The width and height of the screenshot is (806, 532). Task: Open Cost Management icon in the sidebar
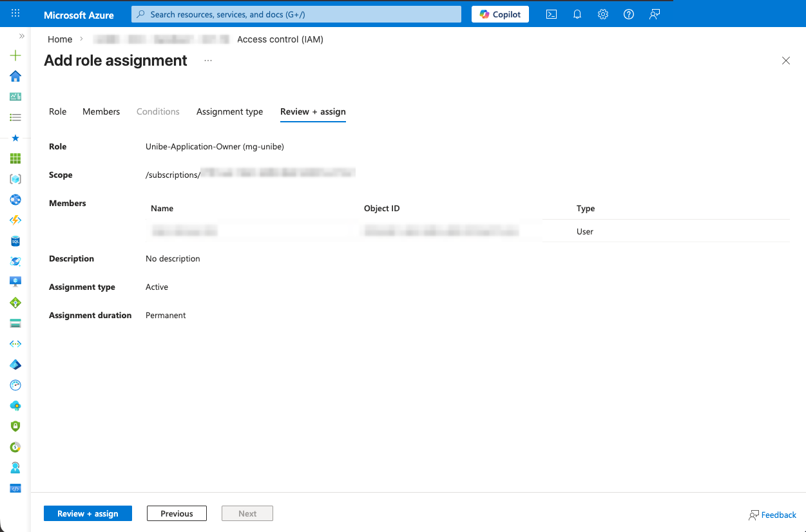[15, 447]
